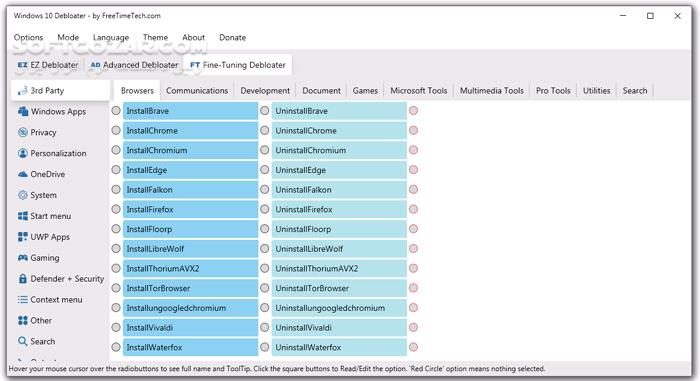Click the UninstallChromium square button
This screenshot has height=381, width=700.
coord(339,150)
